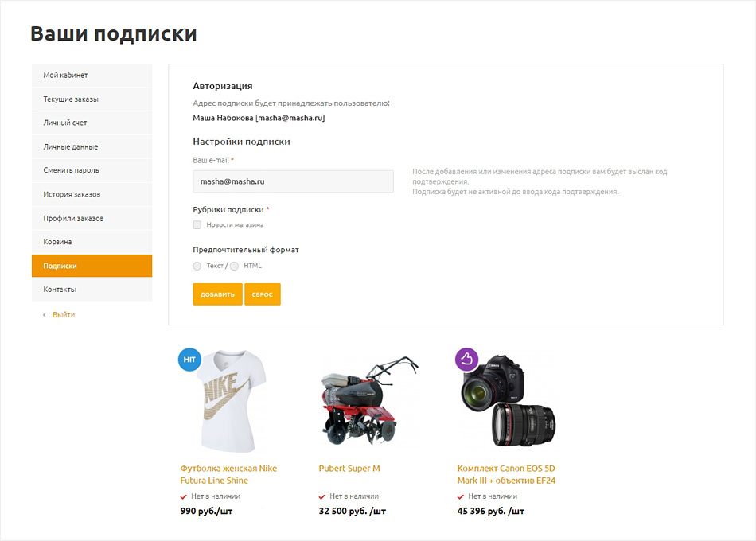Open the Canon EOS 5D camera image

point(508,401)
